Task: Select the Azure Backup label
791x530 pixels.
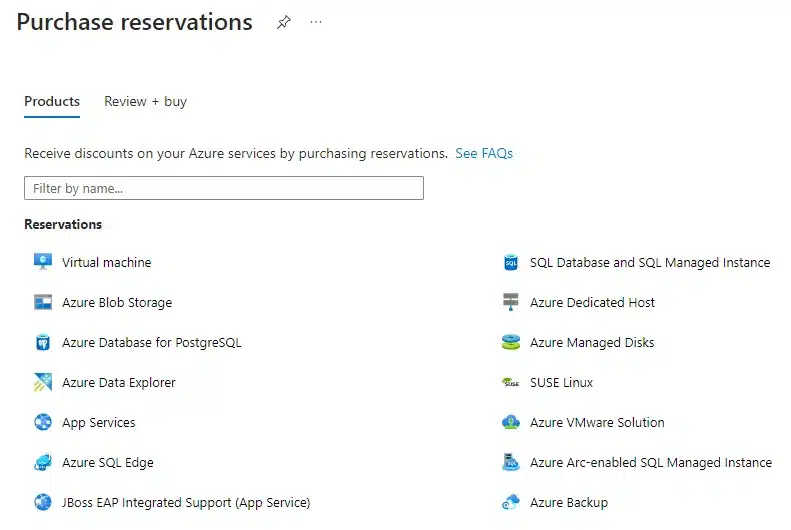Action: (569, 503)
